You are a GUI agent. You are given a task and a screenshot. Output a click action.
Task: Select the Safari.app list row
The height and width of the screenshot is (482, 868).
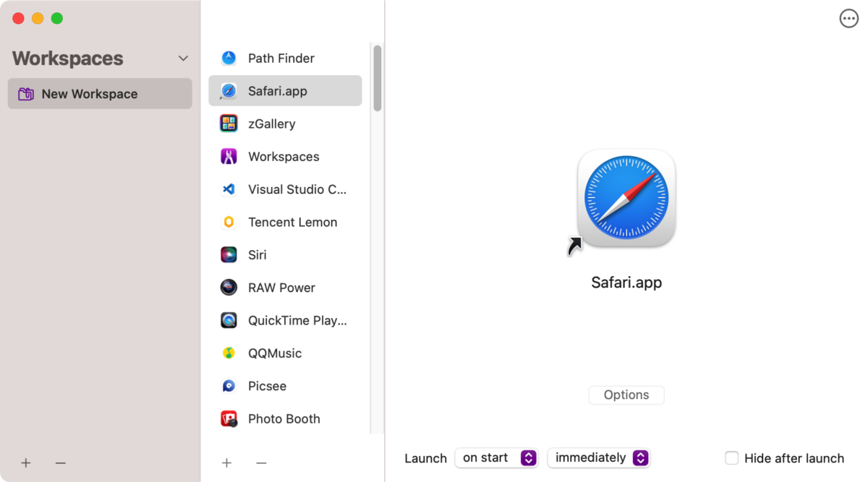285,91
